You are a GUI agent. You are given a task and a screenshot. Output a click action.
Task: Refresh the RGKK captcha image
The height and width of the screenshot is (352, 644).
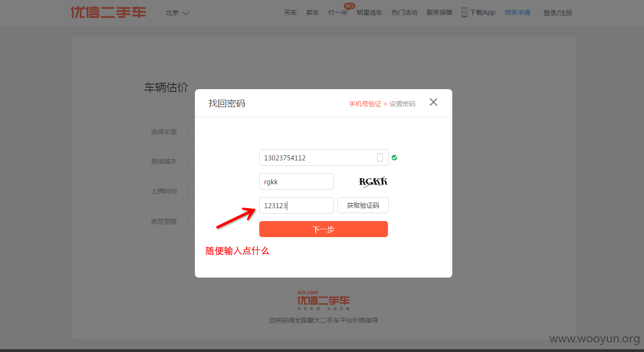[373, 182]
